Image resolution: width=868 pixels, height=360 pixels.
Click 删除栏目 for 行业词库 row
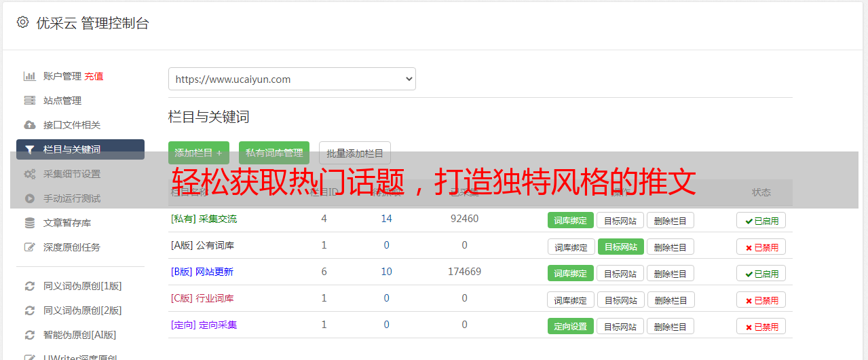click(671, 300)
